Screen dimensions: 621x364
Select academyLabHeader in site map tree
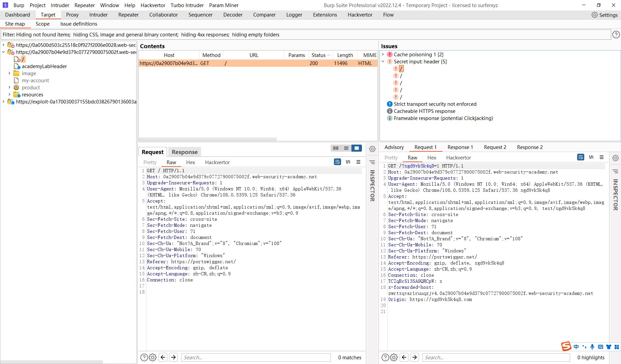point(44,66)
